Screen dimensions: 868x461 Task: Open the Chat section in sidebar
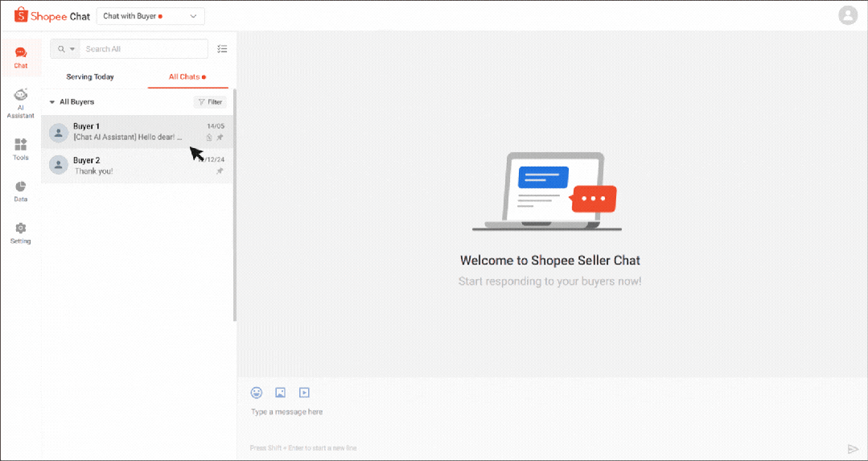20,58
